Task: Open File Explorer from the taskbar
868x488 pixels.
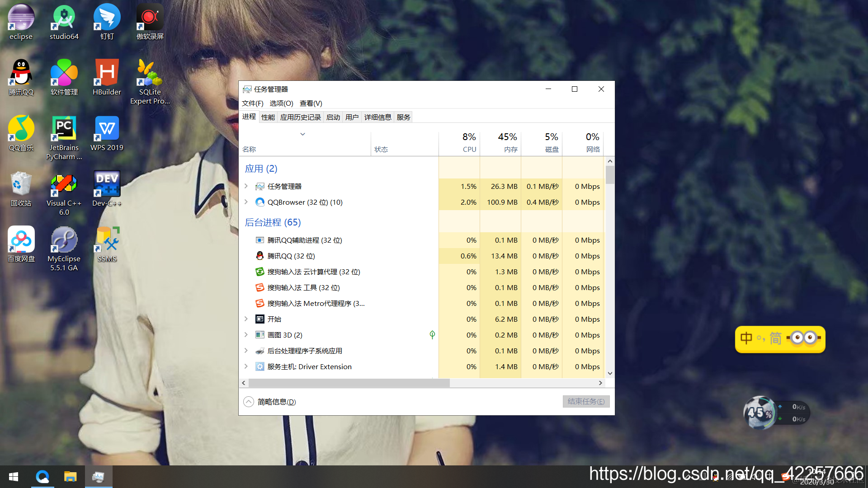Action: click(x=70, y=477)
